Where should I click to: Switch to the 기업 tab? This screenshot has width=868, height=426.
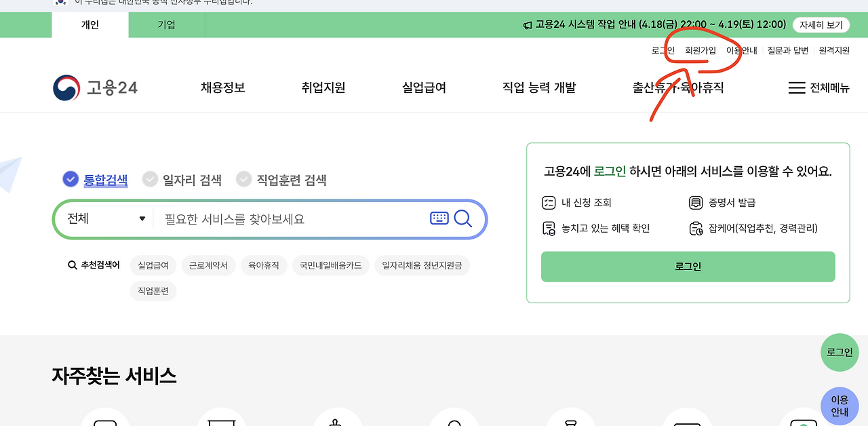tap(166, 25)
